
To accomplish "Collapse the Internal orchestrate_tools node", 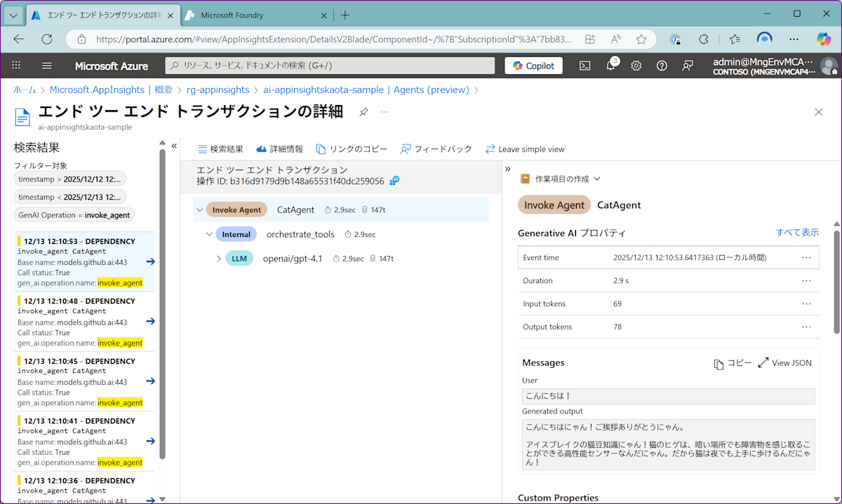I will 209,234.
